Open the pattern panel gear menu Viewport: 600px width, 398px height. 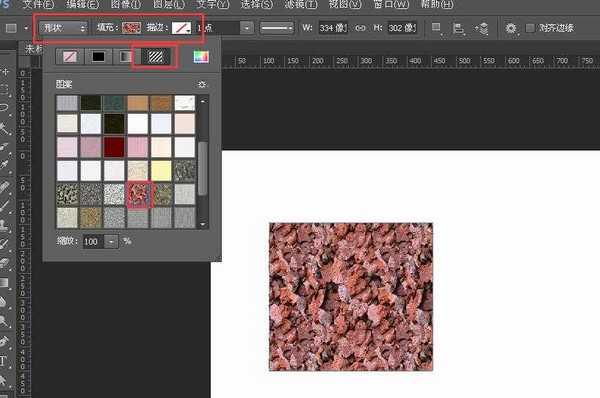tap(202, 84)
